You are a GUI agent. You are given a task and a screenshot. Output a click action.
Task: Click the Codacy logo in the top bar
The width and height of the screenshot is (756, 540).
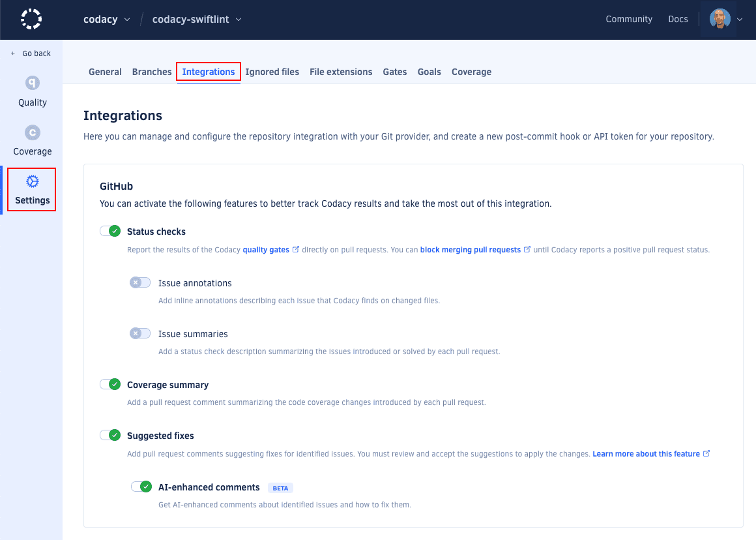[x=31, y=19]
